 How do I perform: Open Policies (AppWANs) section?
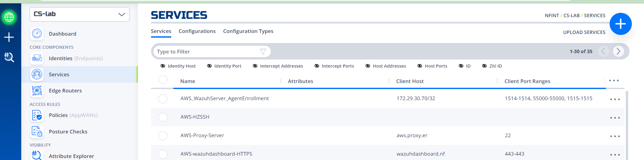[x=73, y=115]
